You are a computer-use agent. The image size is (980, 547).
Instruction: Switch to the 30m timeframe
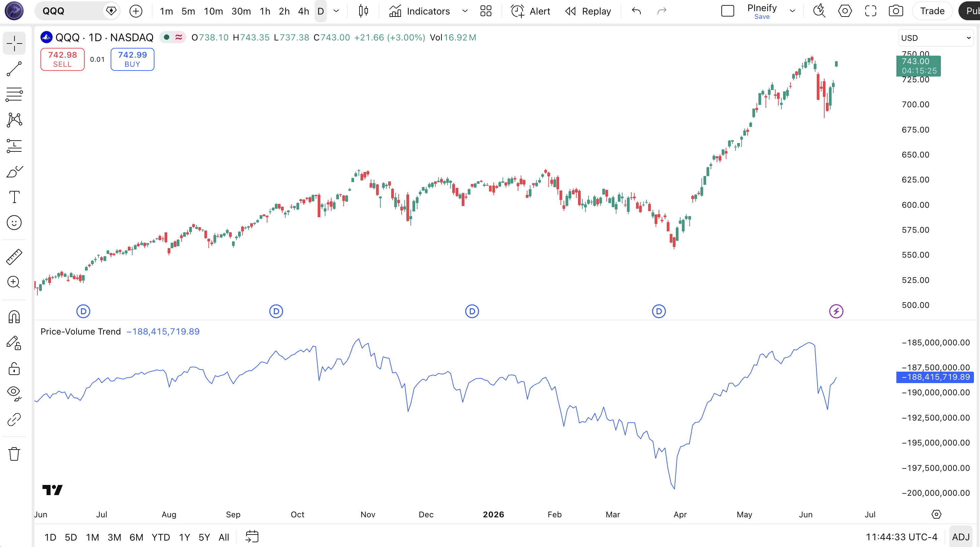(241, 11)
